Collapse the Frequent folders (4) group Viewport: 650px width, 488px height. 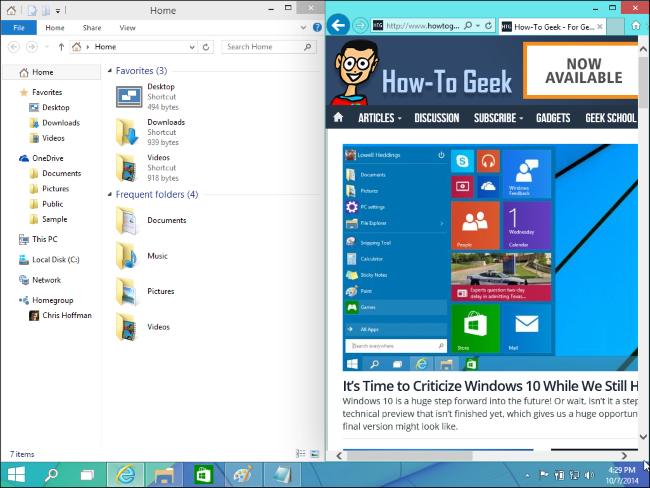(x=109, y=195)
